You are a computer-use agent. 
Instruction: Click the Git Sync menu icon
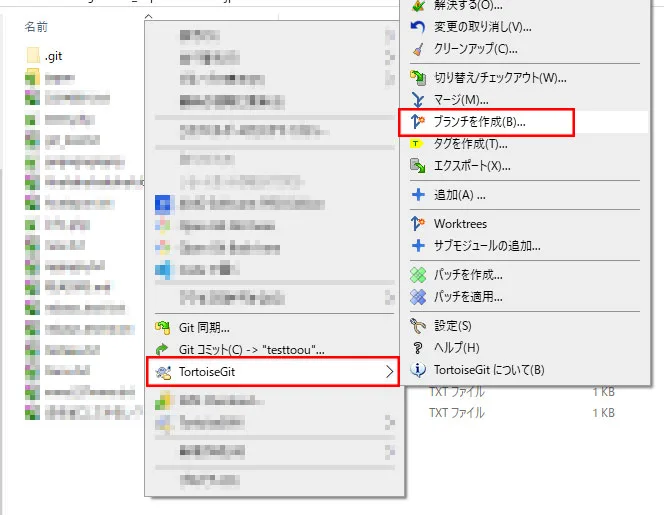pyautogui.click(x=163, y=327)
